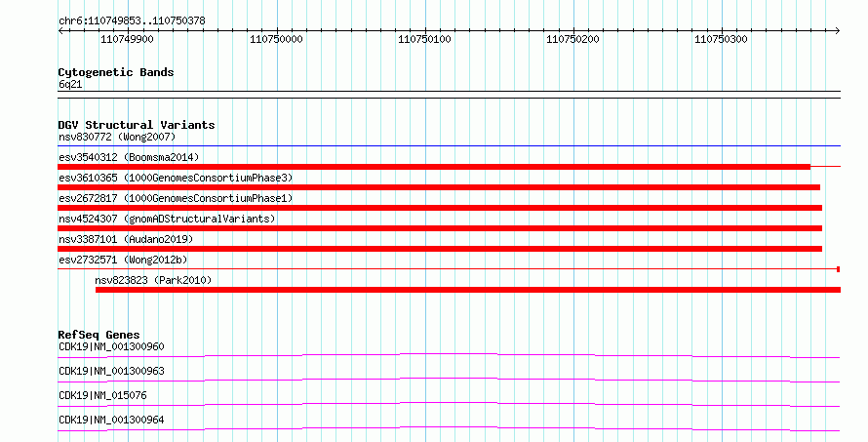This screenshot has width=868, height=442.
Task: Click the chr6:110749853..110750378 coordinate label
Action: pyautogui.click(x=132, y=21)
